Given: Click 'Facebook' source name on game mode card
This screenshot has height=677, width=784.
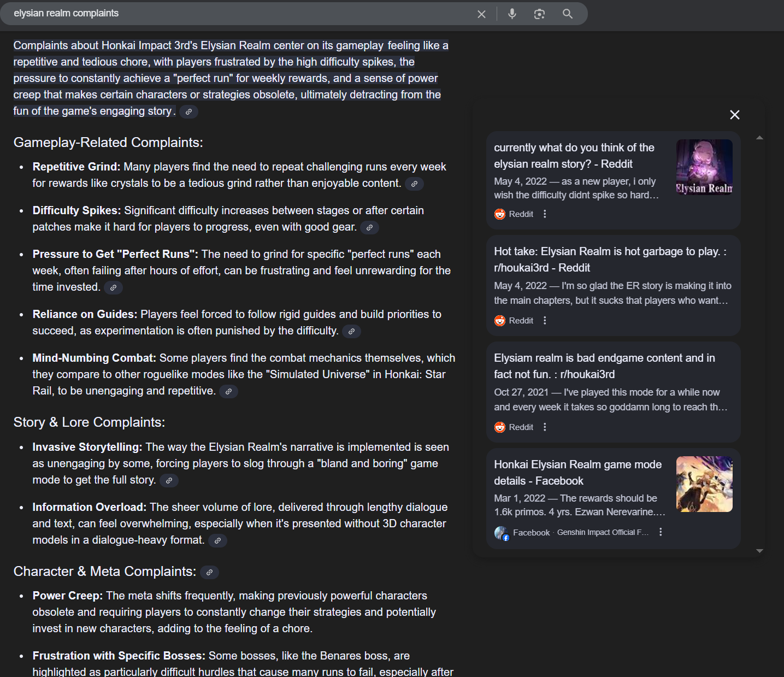Looking at the screenshot, I should [x=531, y=532].
